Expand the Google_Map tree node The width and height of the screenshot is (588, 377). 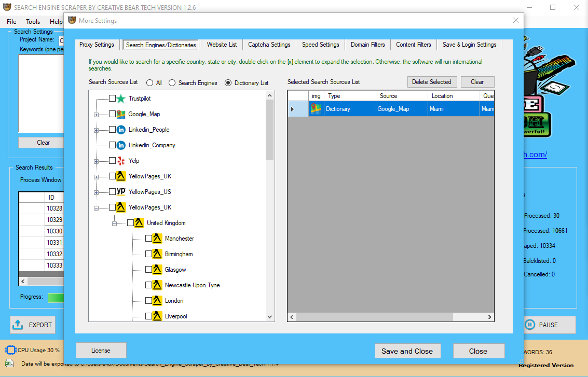pyautogui.click(x=97, y=115)
